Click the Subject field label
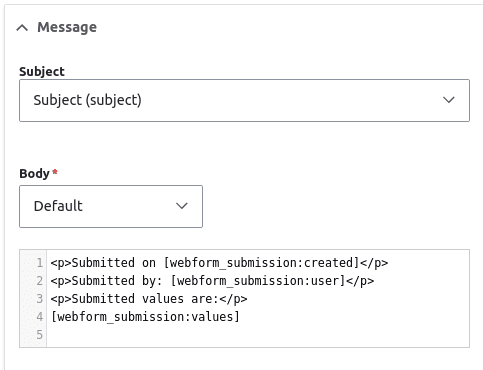The height and width of the screenshot is (370, 483). pyautogui.click(x=42, y=71)
